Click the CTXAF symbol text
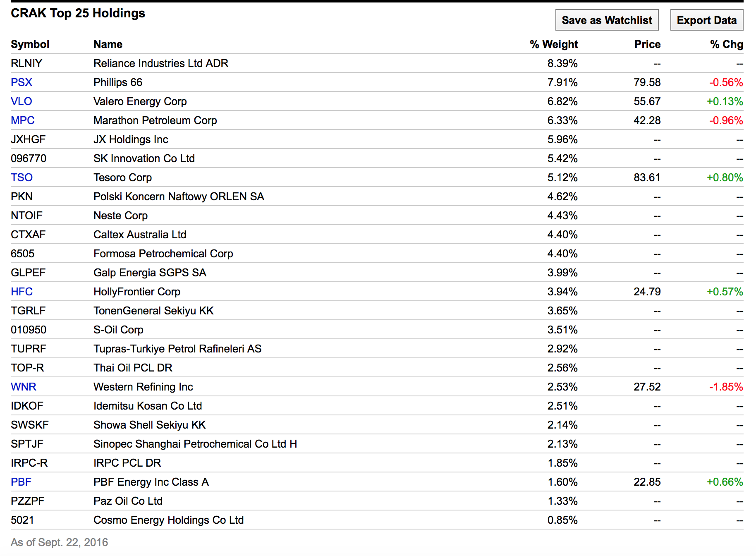756x556 pixels. click(x=28, y=235)
